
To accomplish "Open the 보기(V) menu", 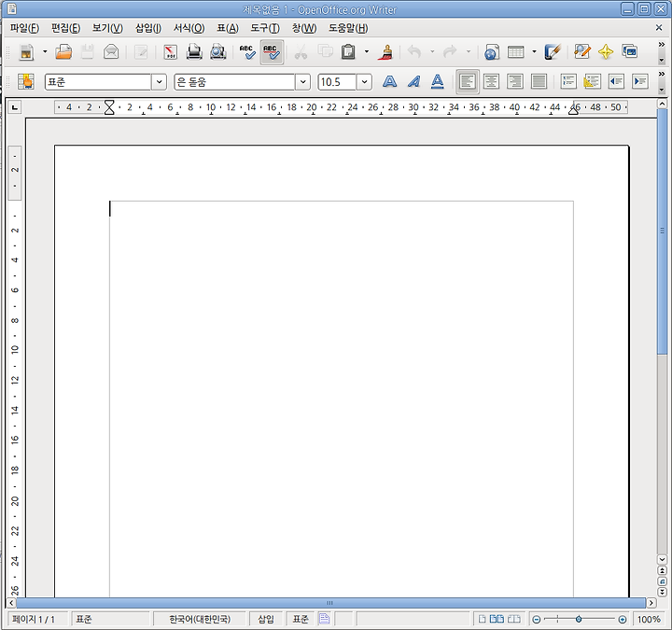I will pos(107,28).
